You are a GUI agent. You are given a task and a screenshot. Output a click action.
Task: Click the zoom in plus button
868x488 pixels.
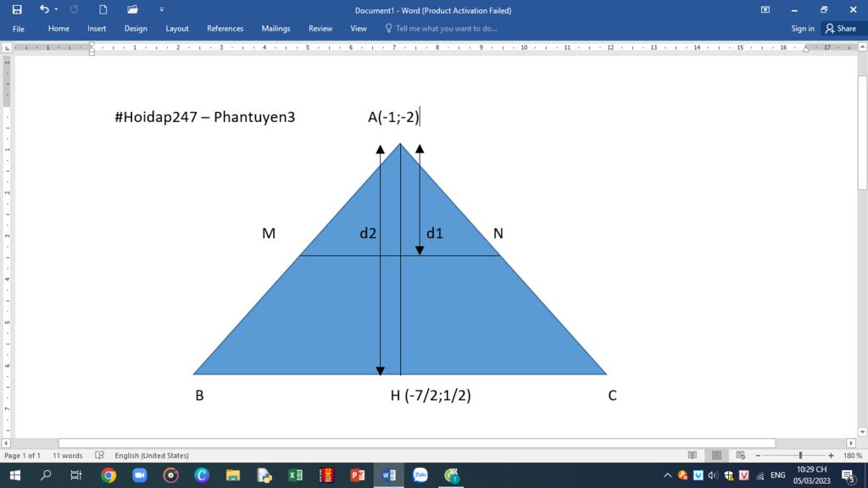[x=831, y=455]
